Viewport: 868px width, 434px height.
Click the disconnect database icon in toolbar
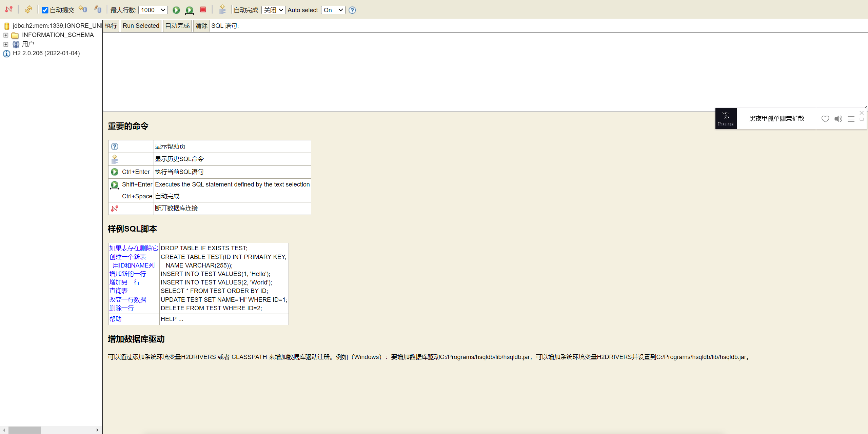(9, 9)
